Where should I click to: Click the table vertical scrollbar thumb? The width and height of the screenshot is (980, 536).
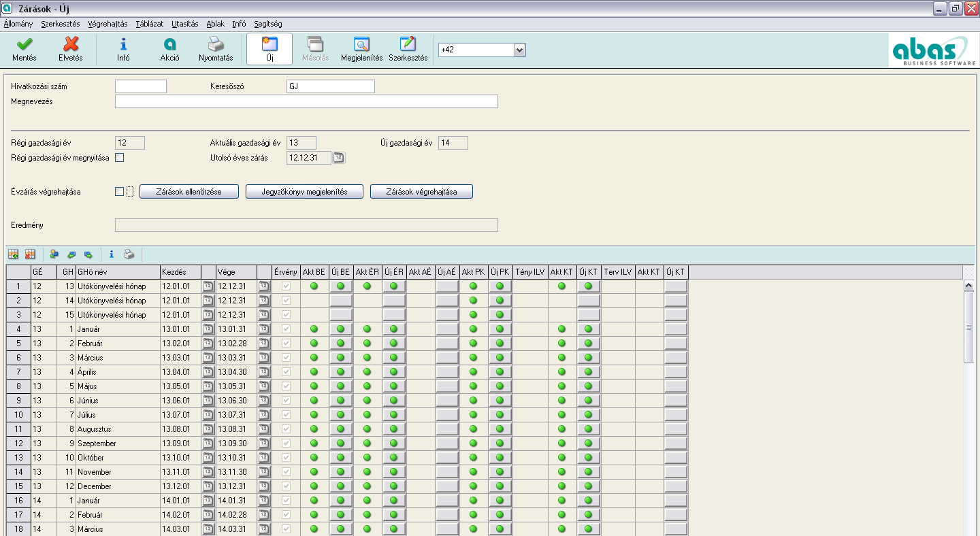[x=969, y=327]
